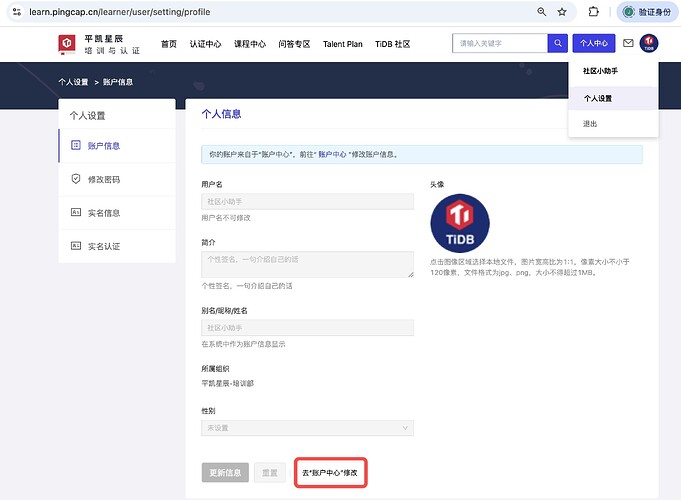Click the 验证身份 browser profile button
Screen dimensions: 681x500
647,12
